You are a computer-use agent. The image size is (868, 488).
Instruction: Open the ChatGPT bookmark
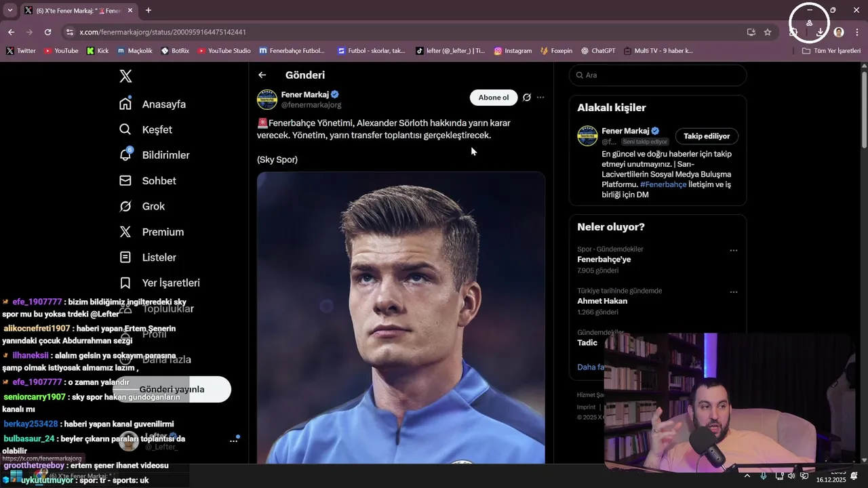[x=598, y=51]
